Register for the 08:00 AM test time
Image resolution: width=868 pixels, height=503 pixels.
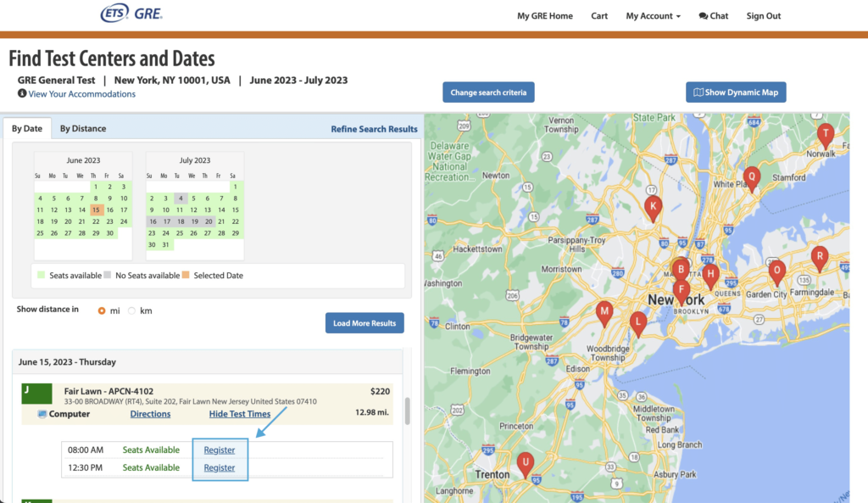pyautogui.click(x=220, y=450)
